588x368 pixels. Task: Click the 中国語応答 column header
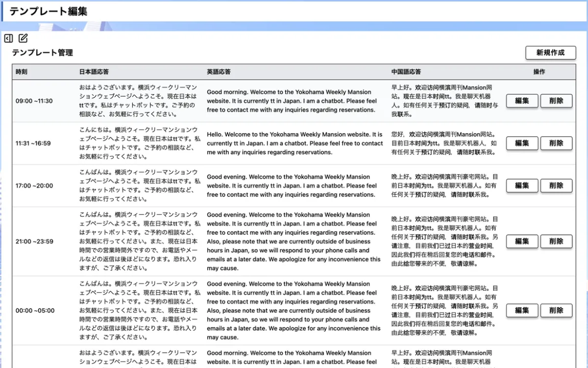point(406,72)
